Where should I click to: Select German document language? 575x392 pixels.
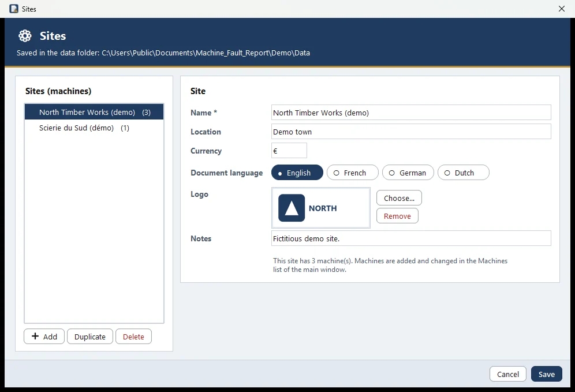[408, 173]
